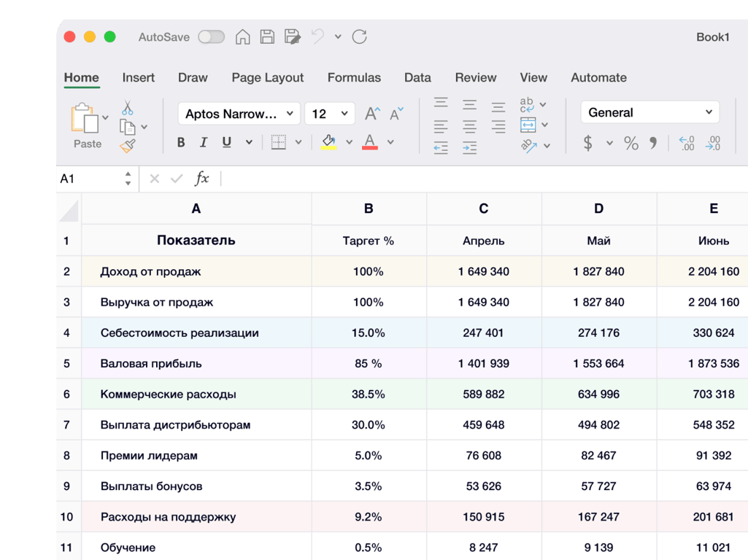Switch to the Formulas tab
748x560 pixels.
(354, 77)
